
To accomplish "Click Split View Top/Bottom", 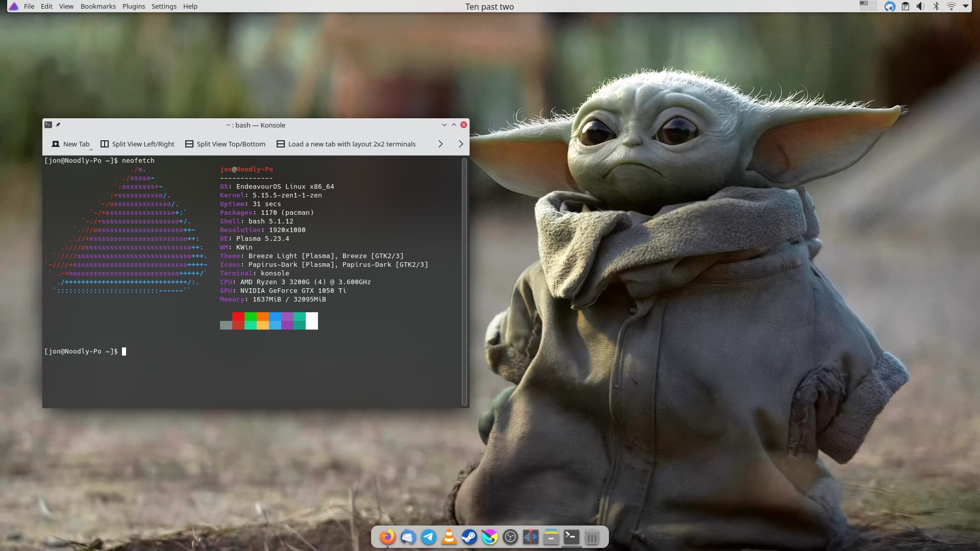I will point(225,144).
